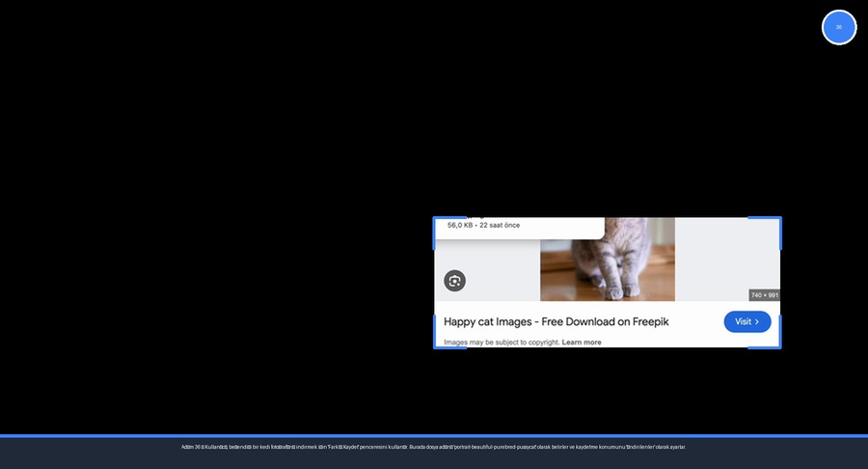
Task: Click the Happy cat Images Freepik title
Action: click(556, 321)
